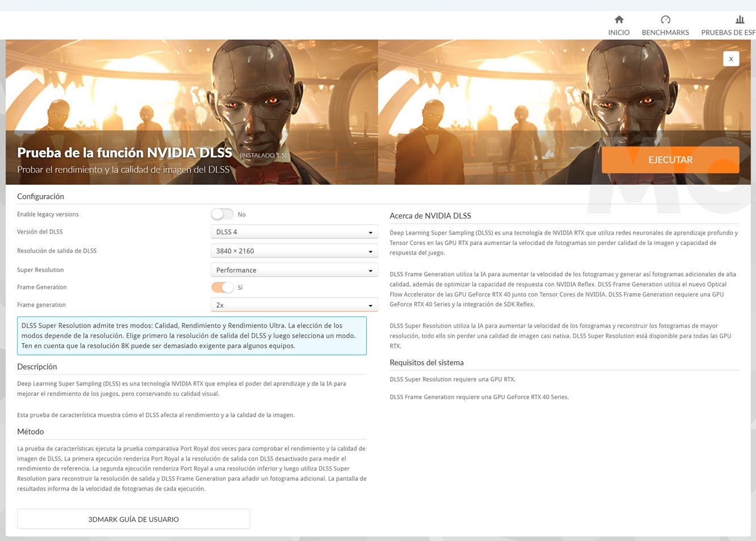Click the blue DLSS Super Resolution info box

click(192, 336)
